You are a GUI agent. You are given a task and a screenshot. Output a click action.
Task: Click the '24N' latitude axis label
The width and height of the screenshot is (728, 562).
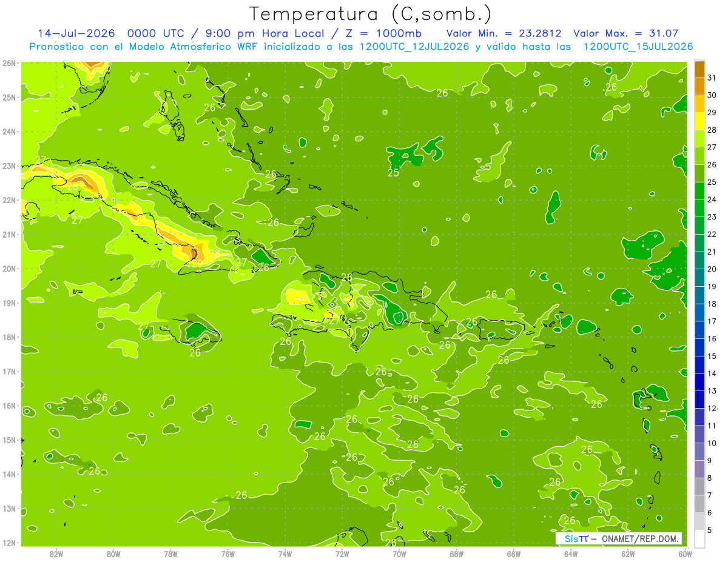9,132
